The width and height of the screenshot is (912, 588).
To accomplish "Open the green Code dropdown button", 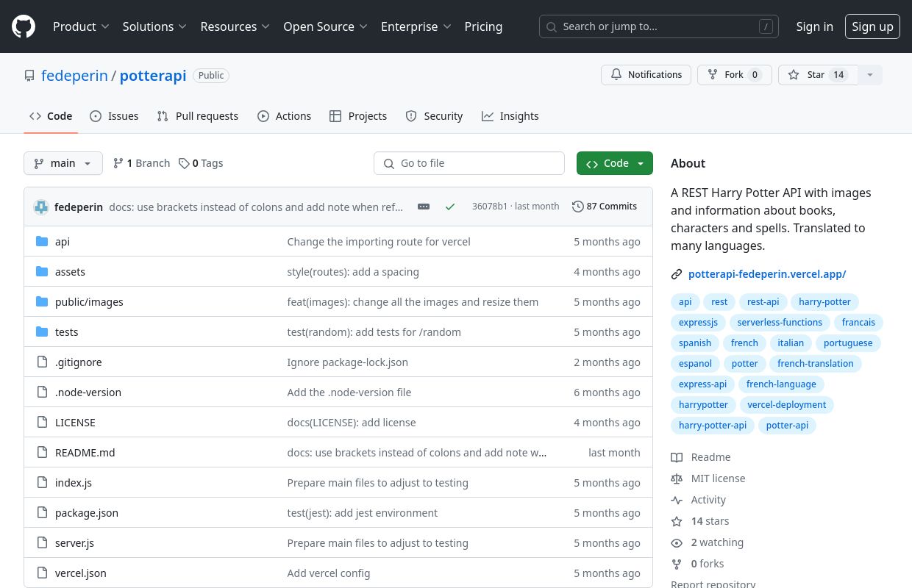I will point(615,163).
